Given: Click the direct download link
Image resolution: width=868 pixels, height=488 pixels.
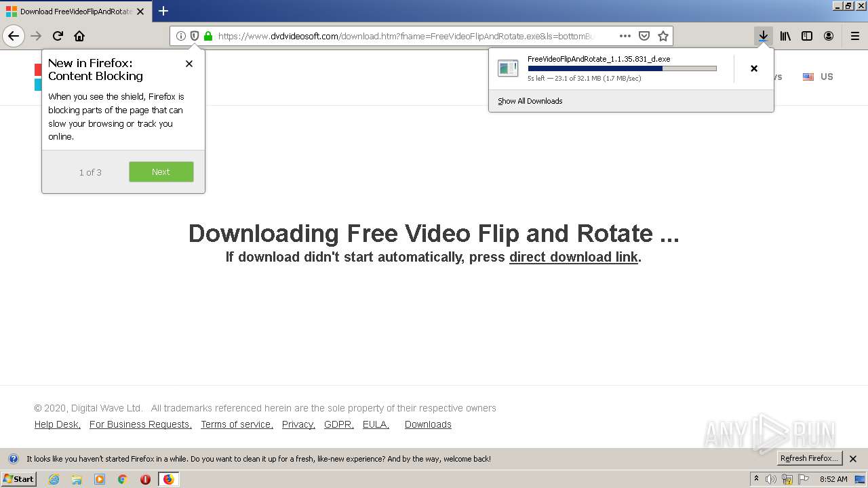Looking at the screenshot, I should click(x=573, y=257).
